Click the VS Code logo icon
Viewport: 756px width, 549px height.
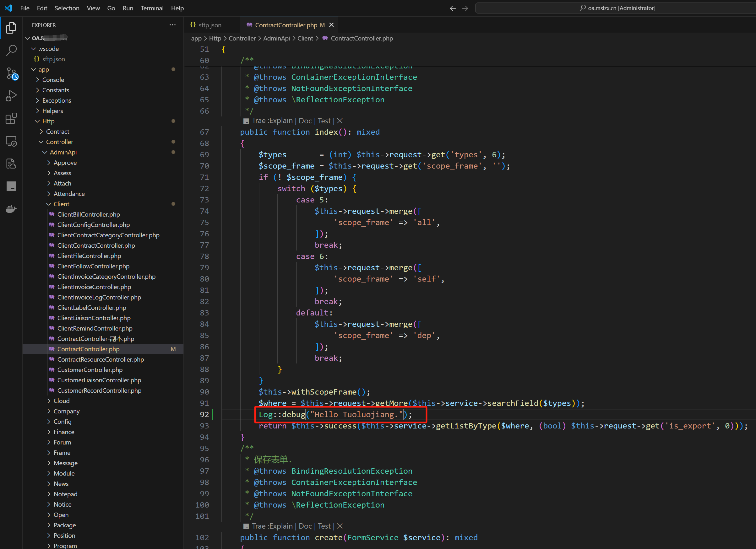[x=9, y=8]
